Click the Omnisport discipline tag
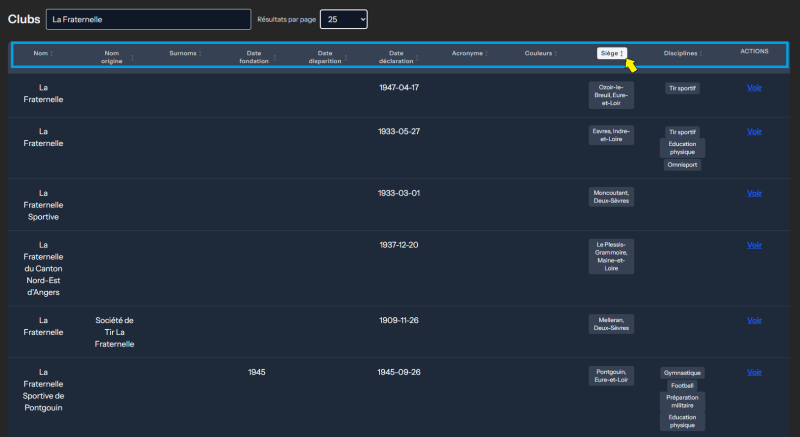This screenshot has height=437, width=800. (x=682, y=165)
